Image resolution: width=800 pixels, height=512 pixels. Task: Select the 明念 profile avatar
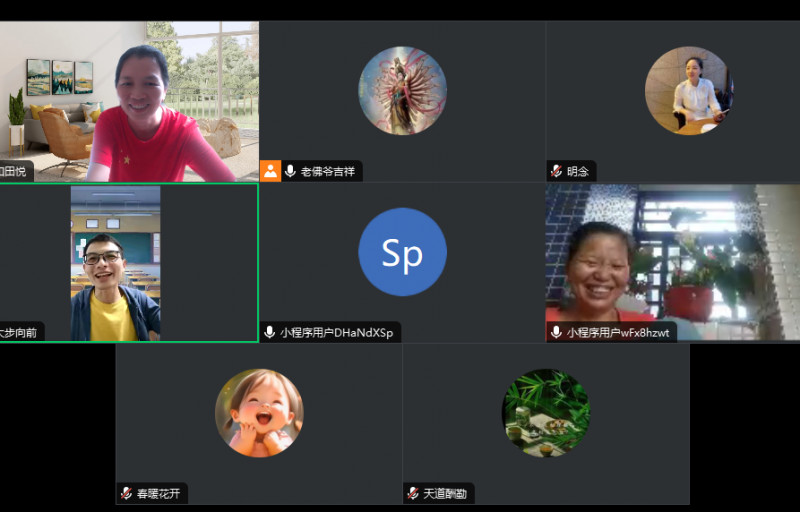pos(689,91)
